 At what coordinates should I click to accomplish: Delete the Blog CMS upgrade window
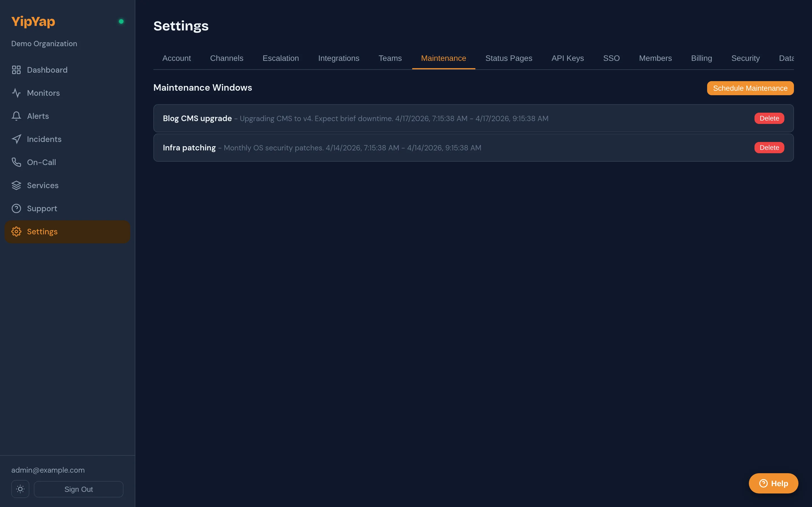[x=769, y=118]
